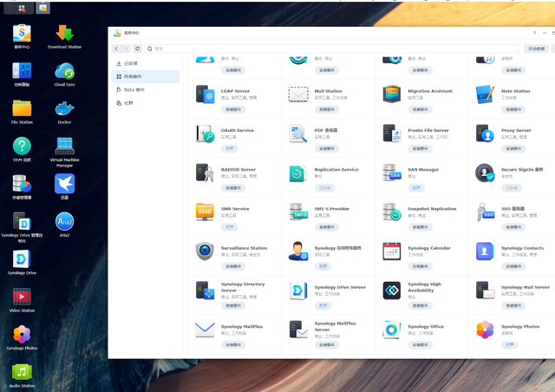The width and height of the screenshot is (555, 392).
Task: Switch to the 已安装 sidebar tab
Action: tap(130, 63)
